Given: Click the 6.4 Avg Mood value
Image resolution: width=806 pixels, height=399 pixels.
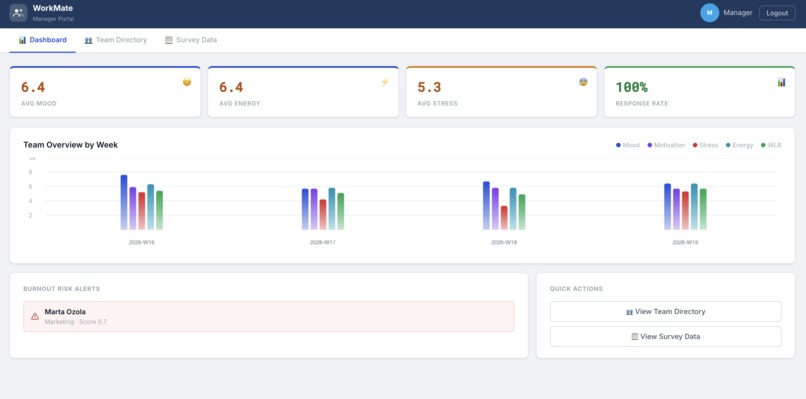Looking at the screenshot, I should (x=33, y=87).
